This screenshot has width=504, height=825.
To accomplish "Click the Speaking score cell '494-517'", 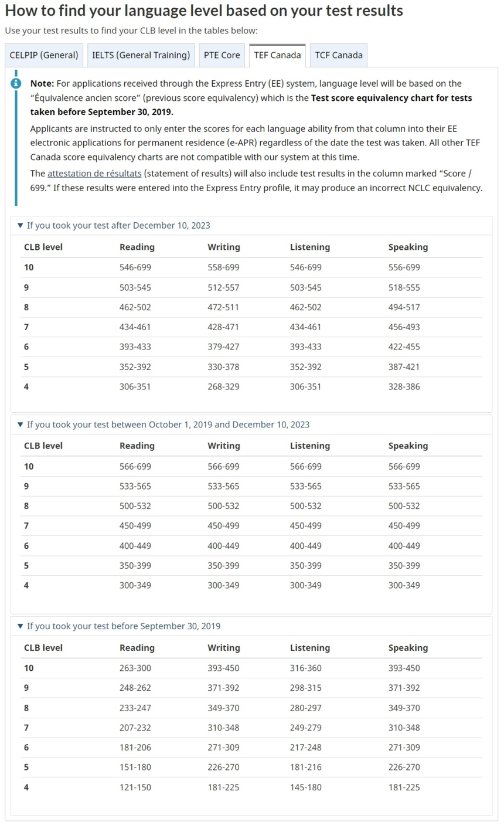I will (x=404, y=307).
